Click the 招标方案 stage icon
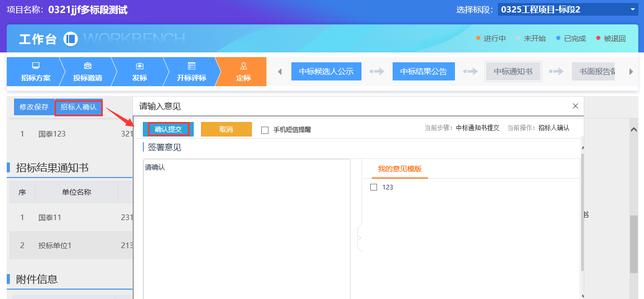644x299 pixels. tap(36, 66)
